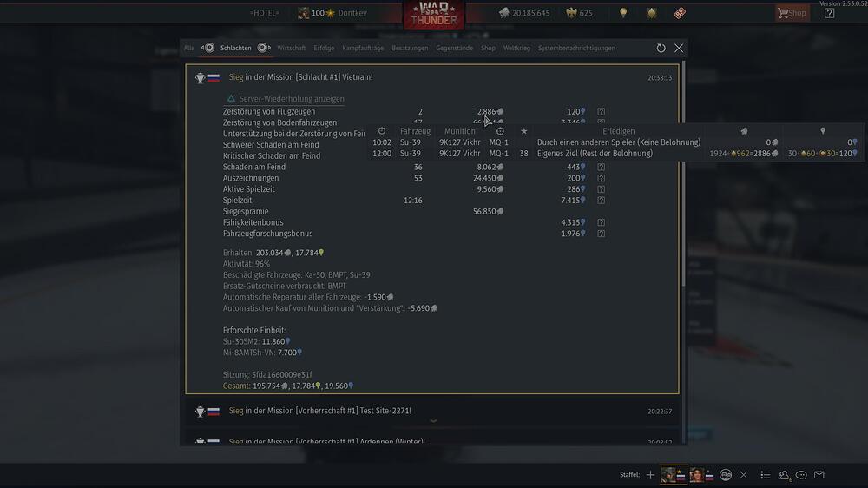Click the Gesamt totals line

coord(288,386)
